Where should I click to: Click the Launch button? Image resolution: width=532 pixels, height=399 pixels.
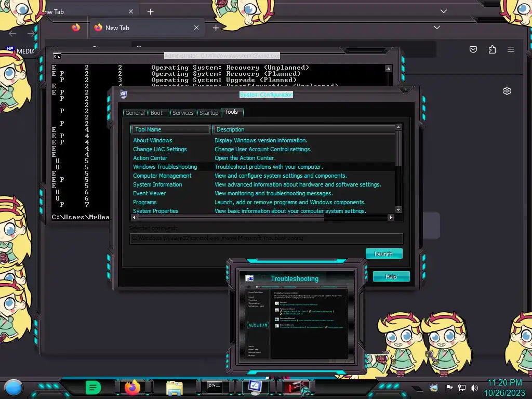coord(384,254)
